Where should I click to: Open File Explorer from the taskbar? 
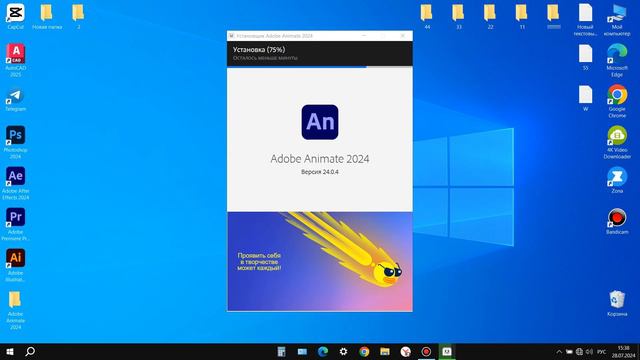[x=385, y=351]
